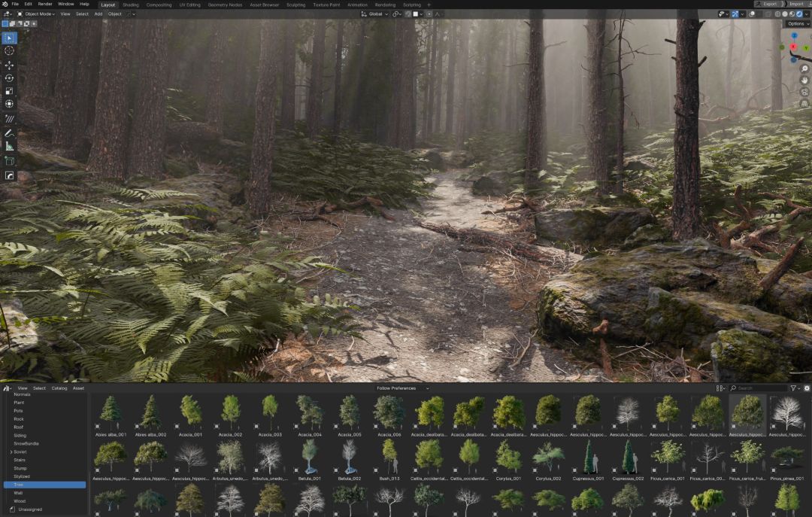Open the Render menu
Viewport: 812px width, 517px height.
tap(45, 5)
